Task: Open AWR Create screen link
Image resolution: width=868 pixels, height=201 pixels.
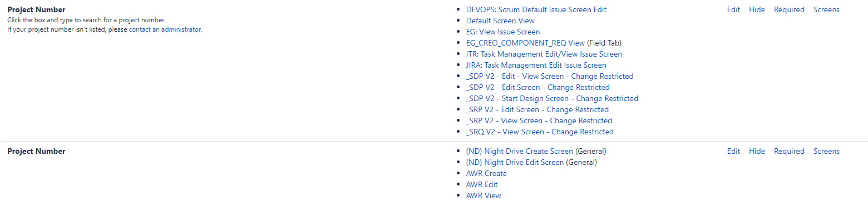Action: (486, 173)
